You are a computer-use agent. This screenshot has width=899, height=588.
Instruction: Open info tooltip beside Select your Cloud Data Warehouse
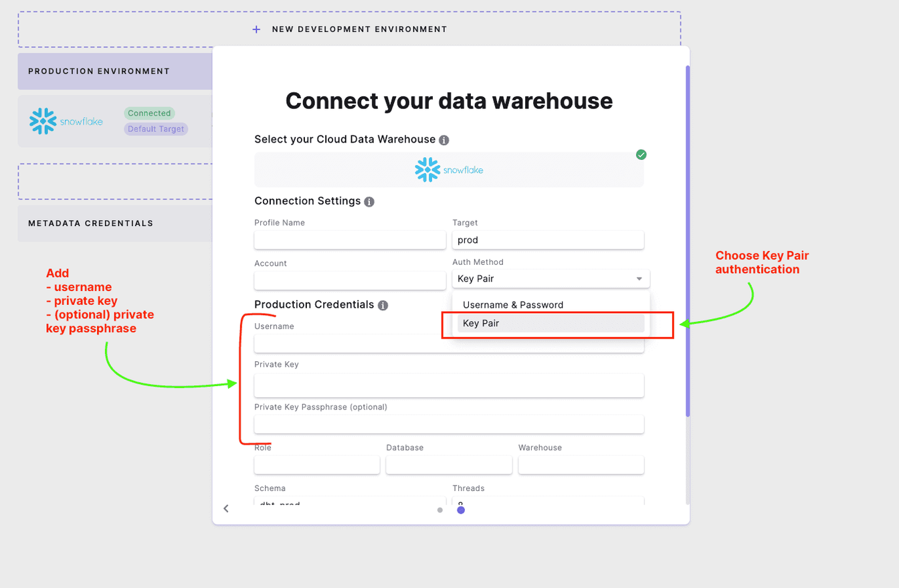pos(443,140)
